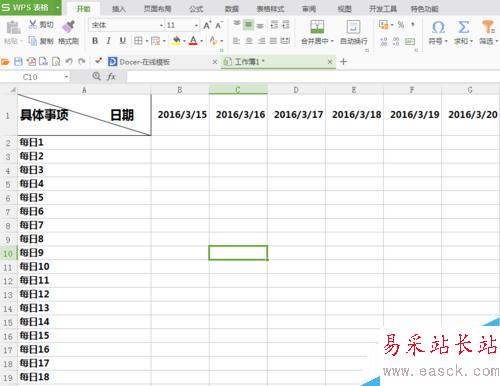
Task: Toggle center horizontally
Action: tap(249, 41)
